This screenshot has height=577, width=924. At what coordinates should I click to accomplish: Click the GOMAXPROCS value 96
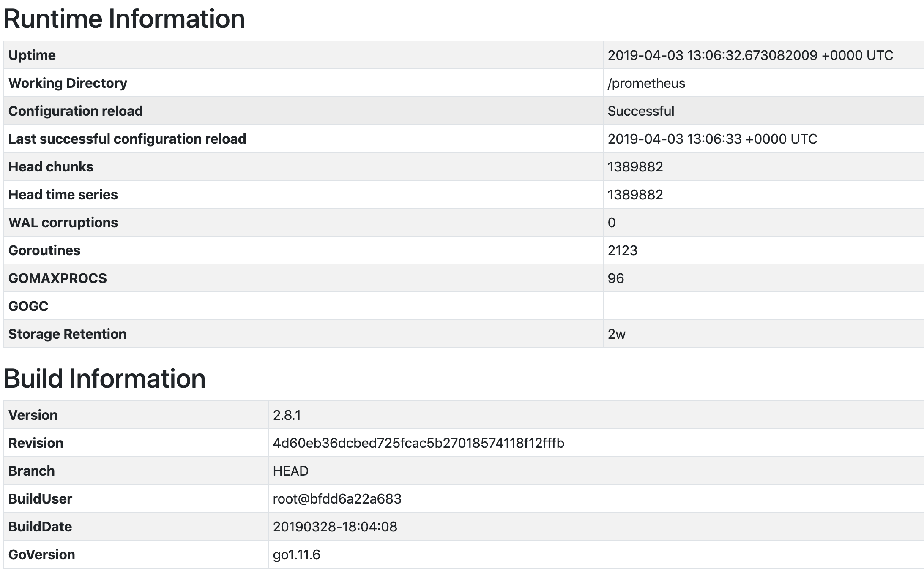tap(615, 278)
